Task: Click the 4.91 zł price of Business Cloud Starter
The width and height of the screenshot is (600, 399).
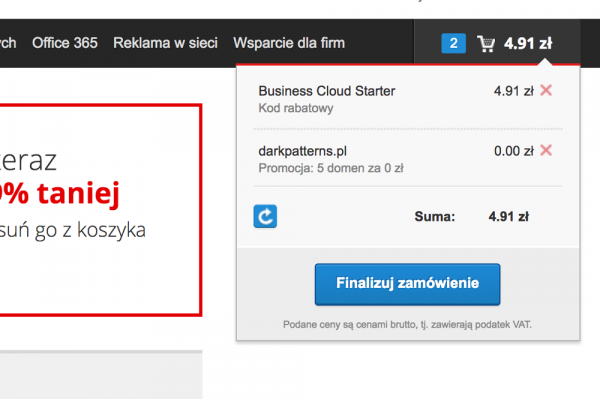Action: pos(514,91)
